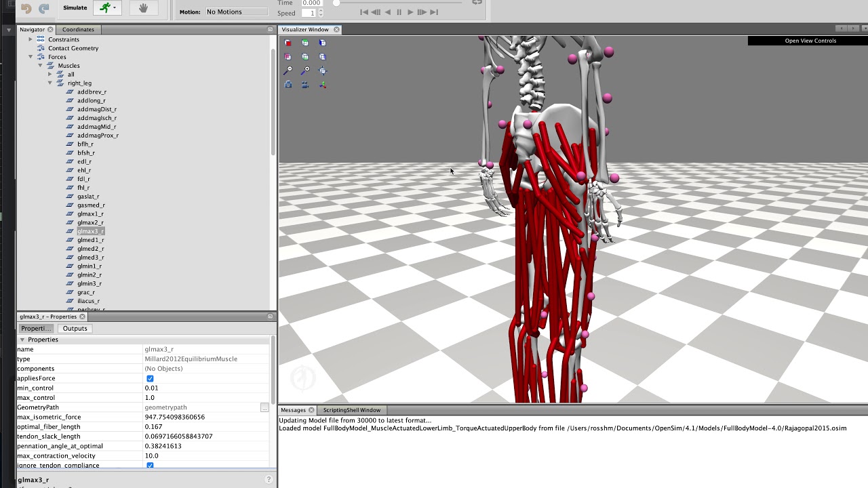Adjust the Speed stepper arrows
Image resolution: width=868 pixels, height=488 pixels.
coord(321,13)
